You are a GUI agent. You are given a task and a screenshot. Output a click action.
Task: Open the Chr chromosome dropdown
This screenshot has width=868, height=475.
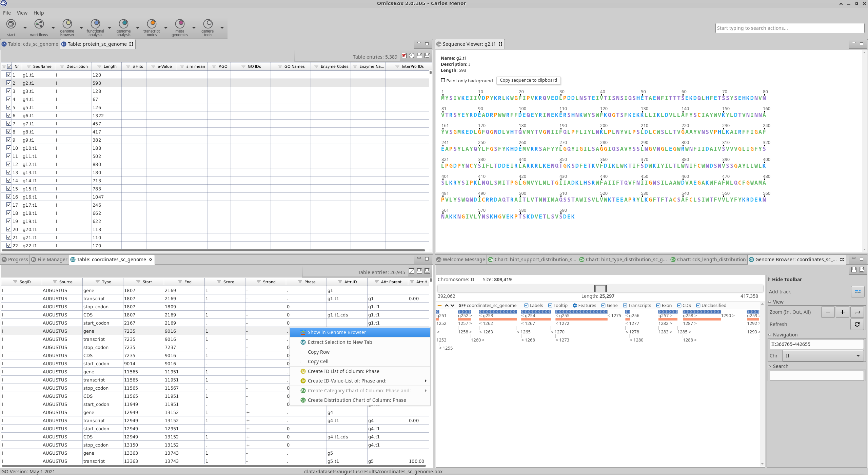tap(823, 356)
